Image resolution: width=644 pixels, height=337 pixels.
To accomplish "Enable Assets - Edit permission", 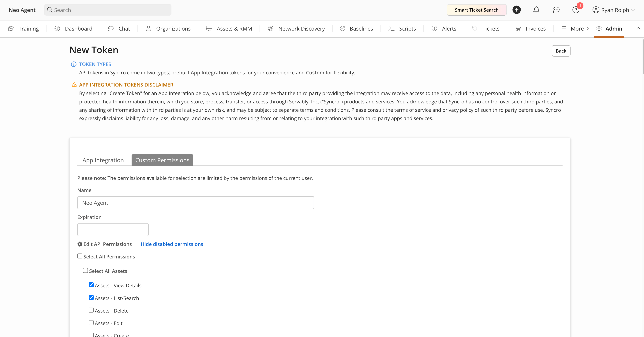I will coord(91,323).
